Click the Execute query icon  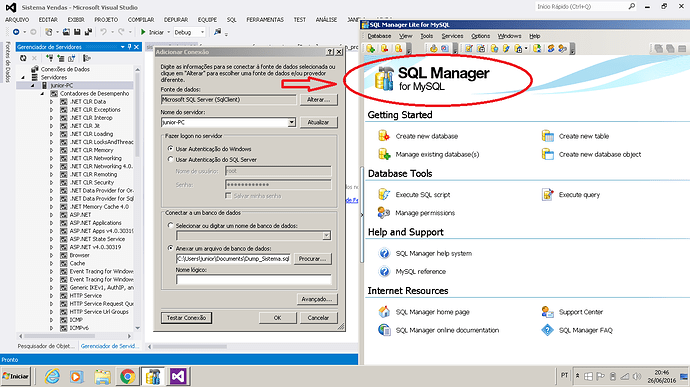(547, 194)
